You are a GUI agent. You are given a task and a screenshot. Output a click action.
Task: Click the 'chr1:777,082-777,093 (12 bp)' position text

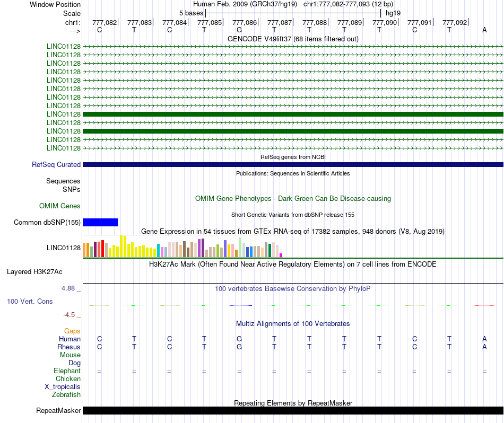tap(348, 4)
